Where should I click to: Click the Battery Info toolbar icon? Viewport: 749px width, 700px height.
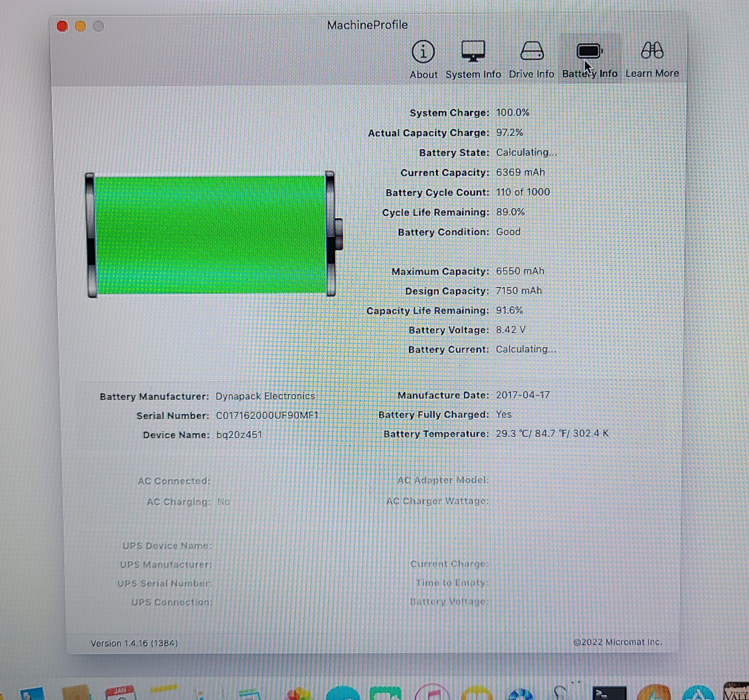coord(589,52)
